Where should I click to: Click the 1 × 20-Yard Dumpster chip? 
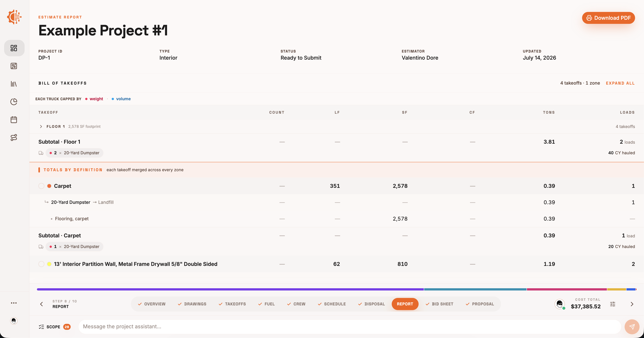click(75, 247)
